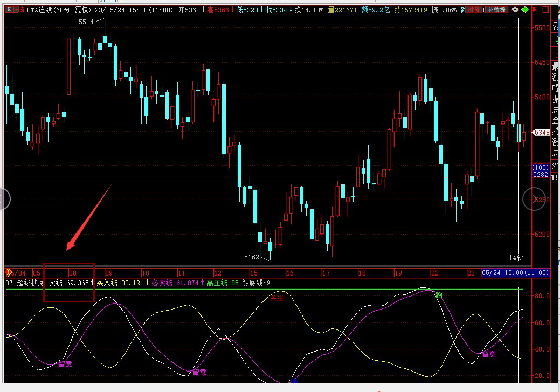Click the left circular navigation arrow

tap(4, 198)
